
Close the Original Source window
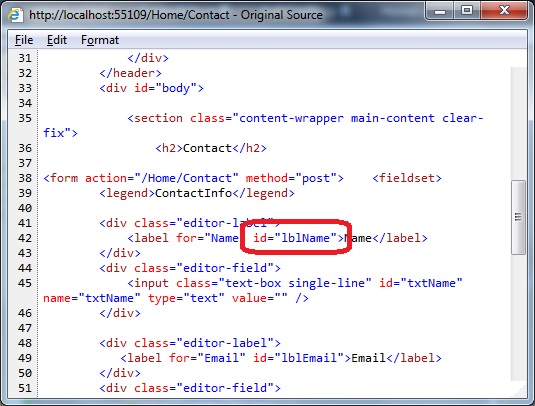pyautogui.click(x=504, y=11)
